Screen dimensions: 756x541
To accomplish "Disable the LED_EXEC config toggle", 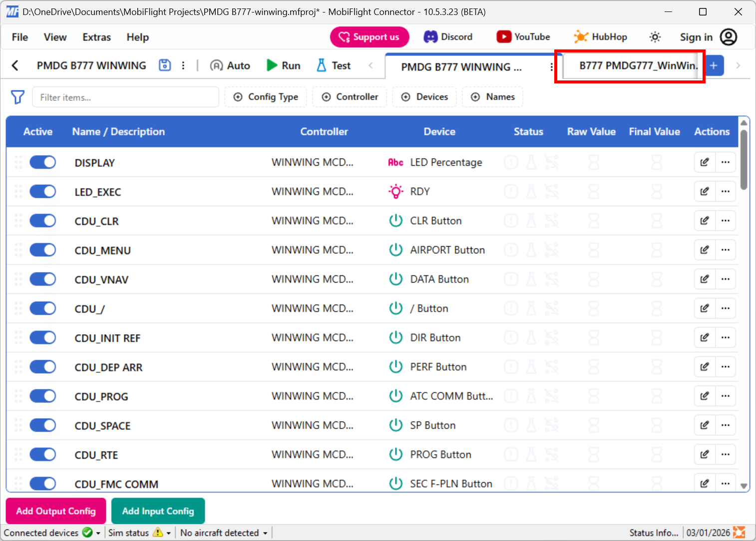I will point(42,191).
